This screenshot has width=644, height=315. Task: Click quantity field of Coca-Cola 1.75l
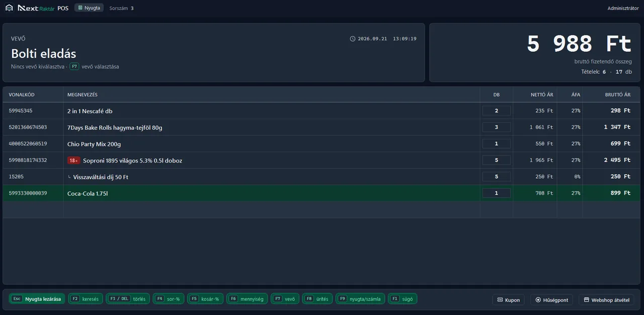click(496, 193)
